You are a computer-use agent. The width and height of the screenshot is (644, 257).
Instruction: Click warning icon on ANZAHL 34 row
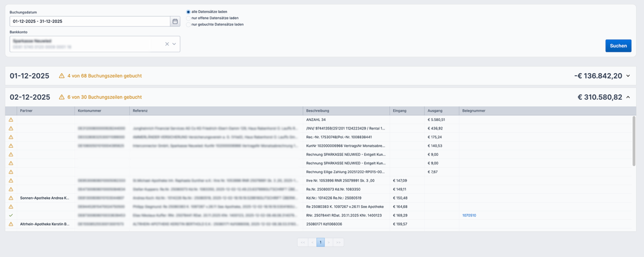11,120
